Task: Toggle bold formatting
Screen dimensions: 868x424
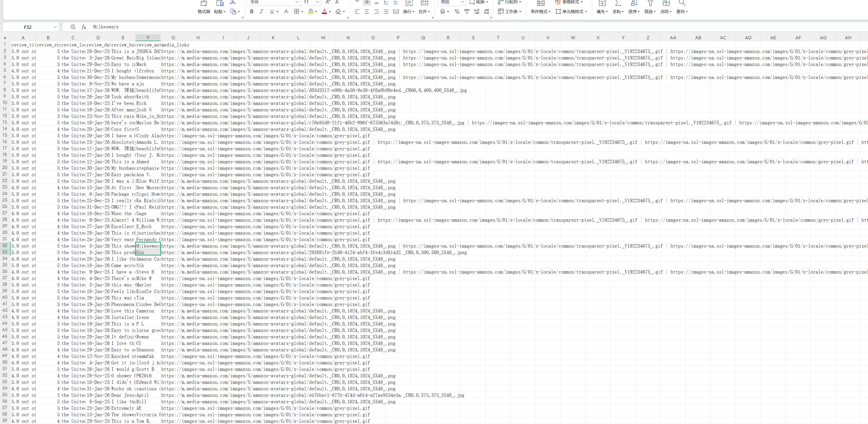Action: click(x=252, y=11)
